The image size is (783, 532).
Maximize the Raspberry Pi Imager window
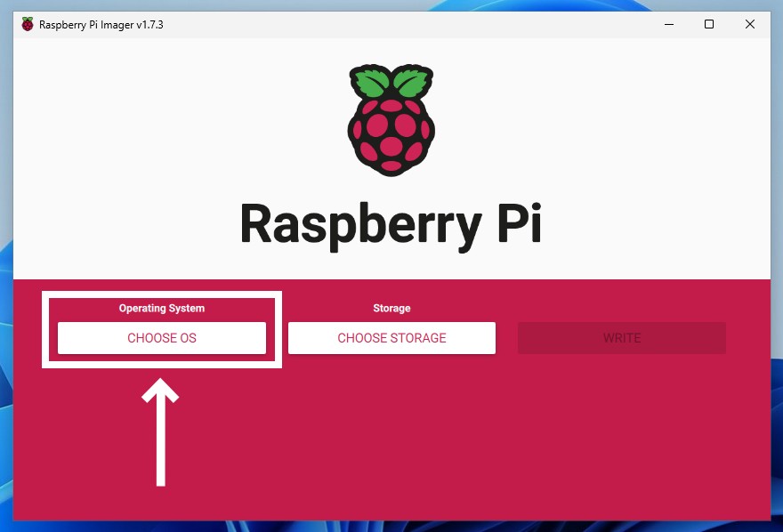coord(709,24)
